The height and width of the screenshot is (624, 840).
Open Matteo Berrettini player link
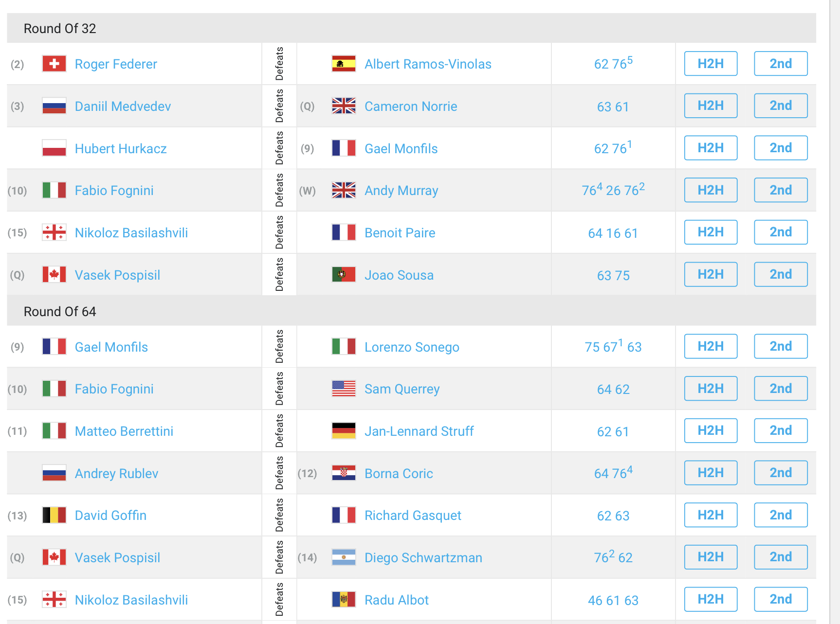tap(124, 431)
